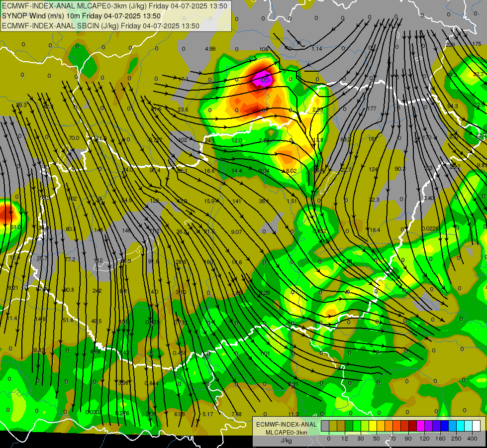Click the '16.4' value on the map
487x448 pixels.
(x=375, y=230)
